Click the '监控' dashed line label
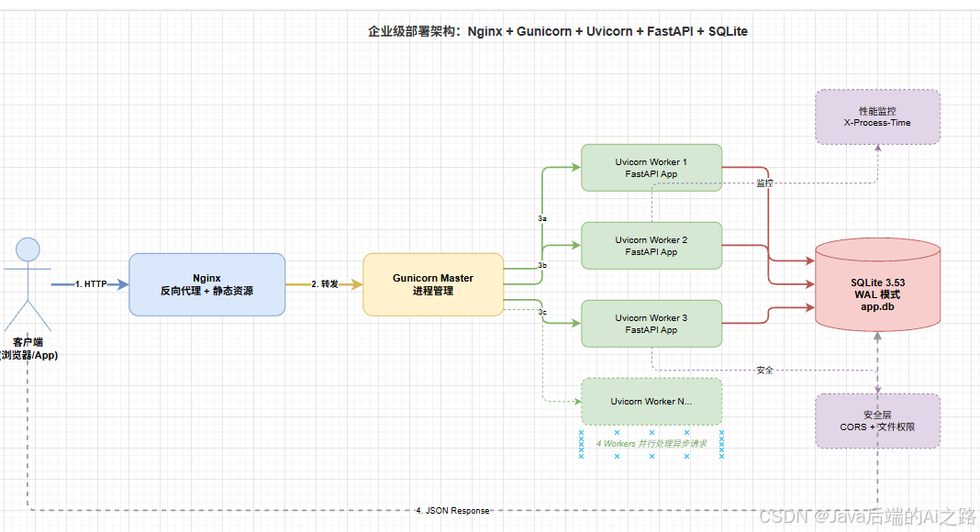 pos(765,183)
